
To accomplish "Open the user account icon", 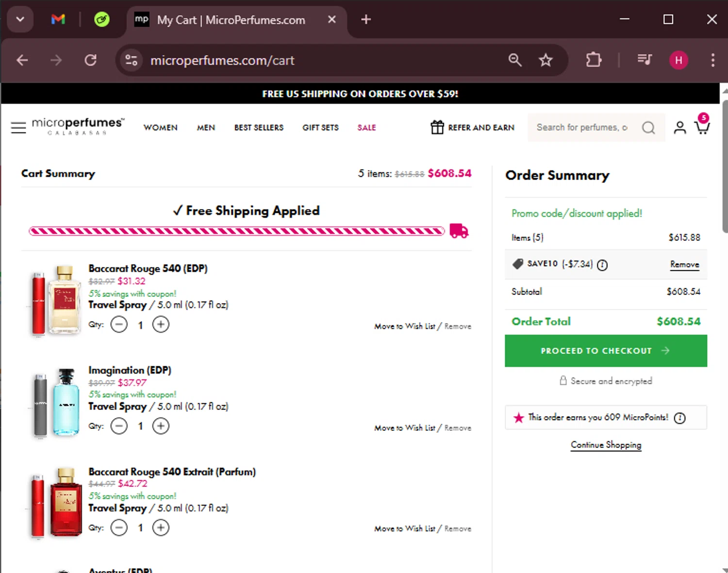I will pos(679,128).
